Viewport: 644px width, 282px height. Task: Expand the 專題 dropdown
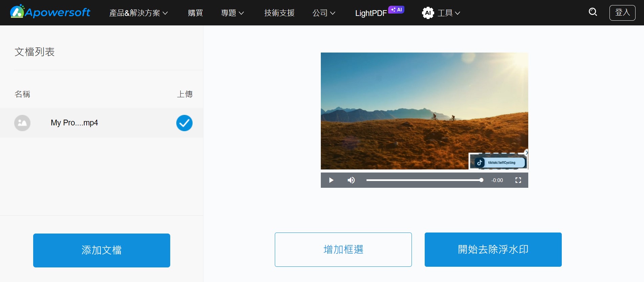tap(232, 13)
